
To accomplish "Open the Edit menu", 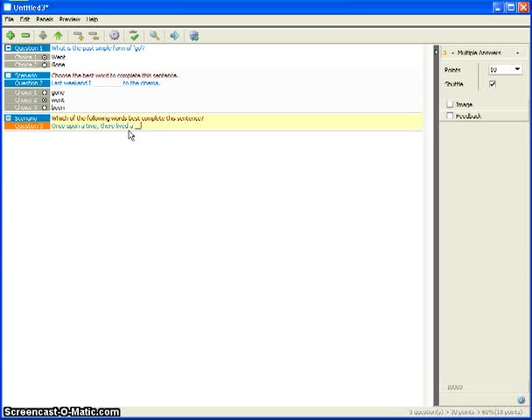I will tap(24, 19).
